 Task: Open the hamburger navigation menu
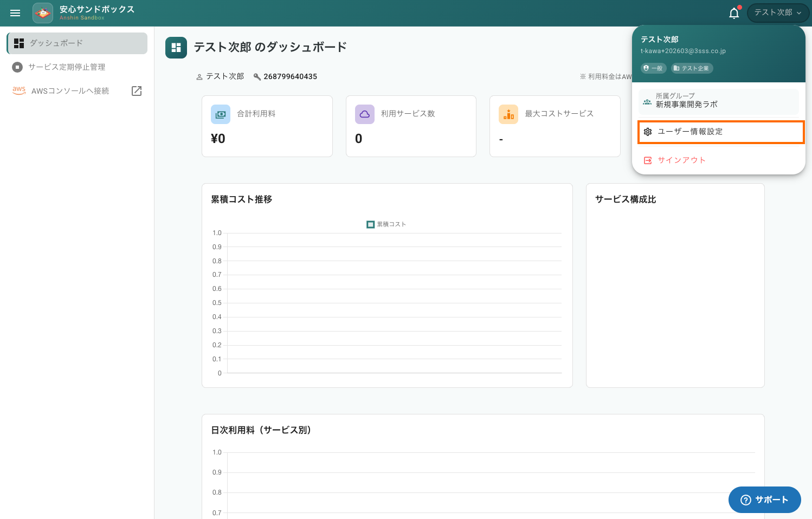15,13
